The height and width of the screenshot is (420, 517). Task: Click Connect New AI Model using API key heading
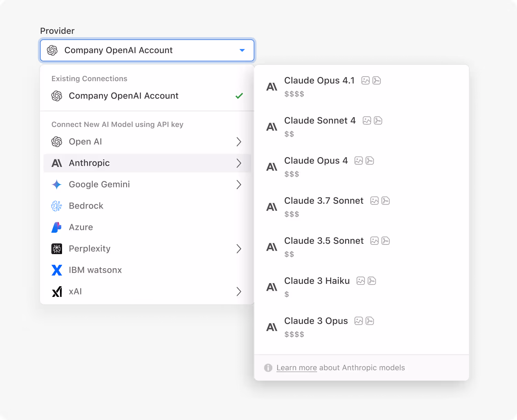117,124
